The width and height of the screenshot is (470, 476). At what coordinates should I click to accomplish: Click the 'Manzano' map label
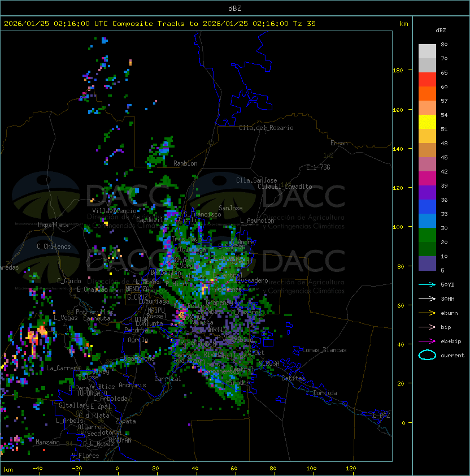click(x=47, y=442)
